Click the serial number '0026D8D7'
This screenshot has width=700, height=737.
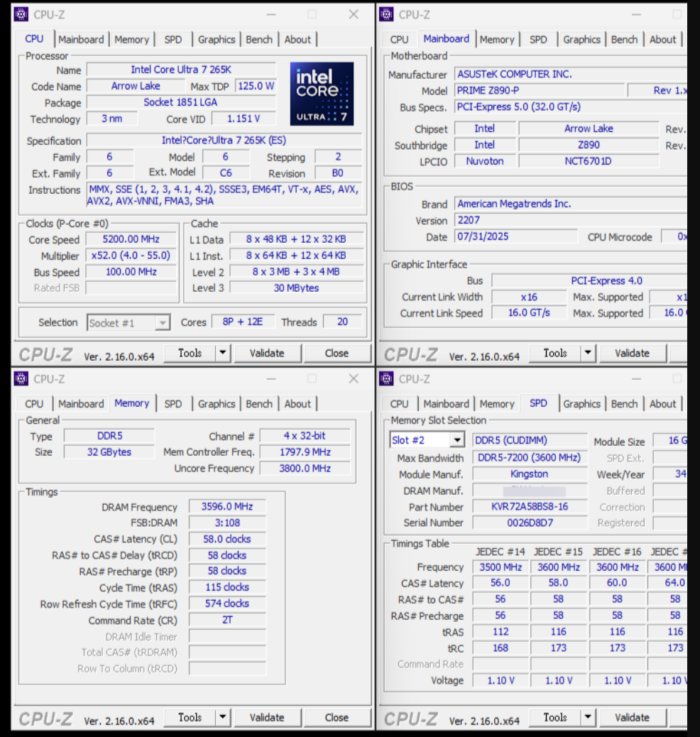(x=530, y=523)
